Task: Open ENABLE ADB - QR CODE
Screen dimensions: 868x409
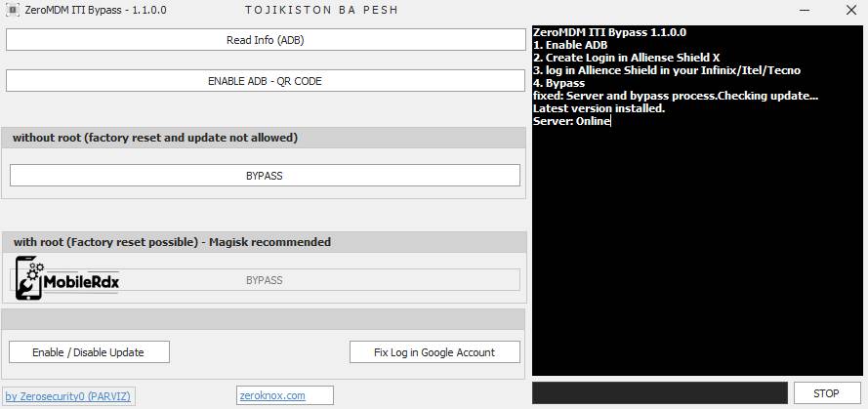Action: pyautogui.click(x=266, y=81)
